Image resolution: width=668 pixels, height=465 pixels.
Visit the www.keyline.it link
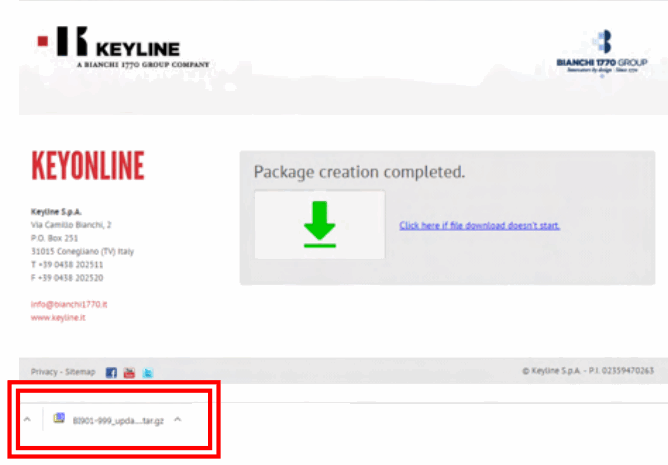58,318
